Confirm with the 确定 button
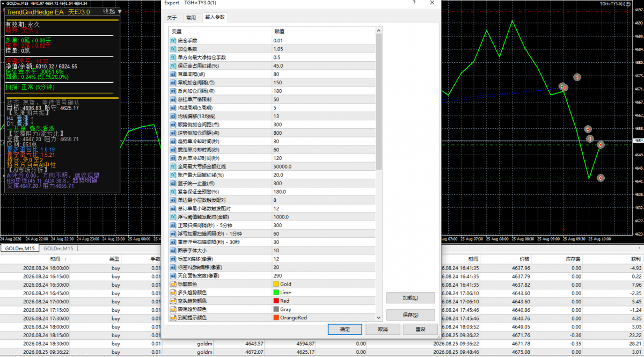This screenshot has width=644, height=357. [345, 330]
